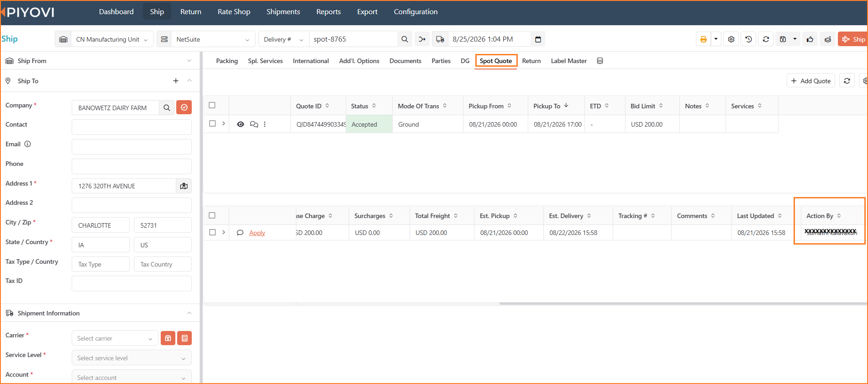Open the Shipments menu
The width and height of the screenshot is (868, 384).
[283, 12]
